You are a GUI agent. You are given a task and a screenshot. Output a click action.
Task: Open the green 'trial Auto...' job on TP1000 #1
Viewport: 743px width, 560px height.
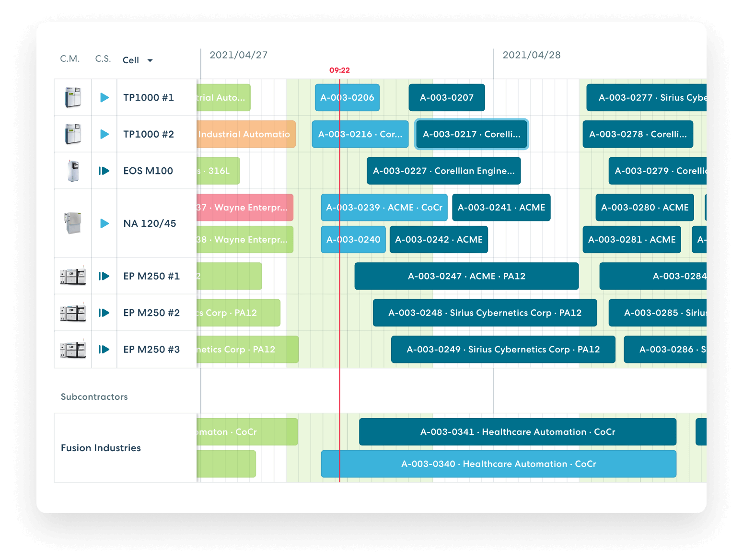coord(223,98)
